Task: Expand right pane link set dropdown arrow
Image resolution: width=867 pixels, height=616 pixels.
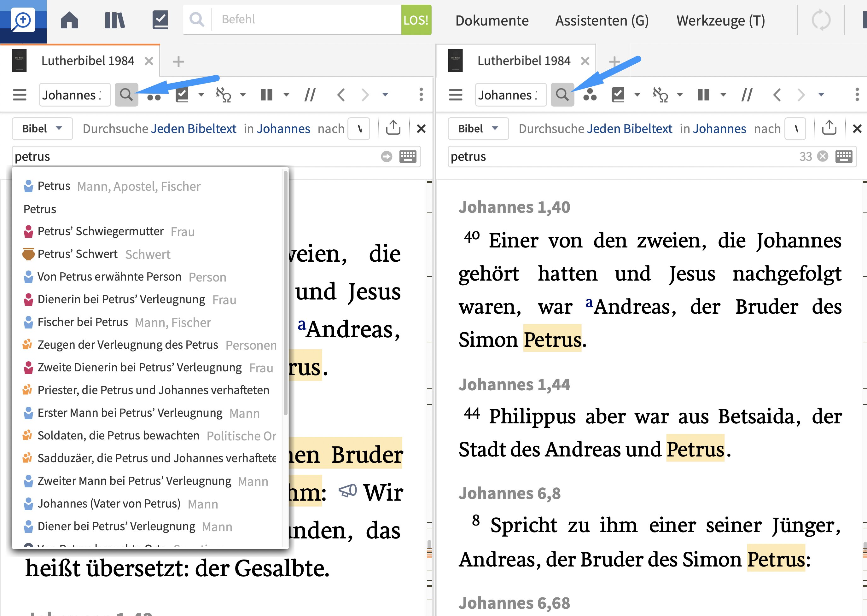Action: click(680, 95)
